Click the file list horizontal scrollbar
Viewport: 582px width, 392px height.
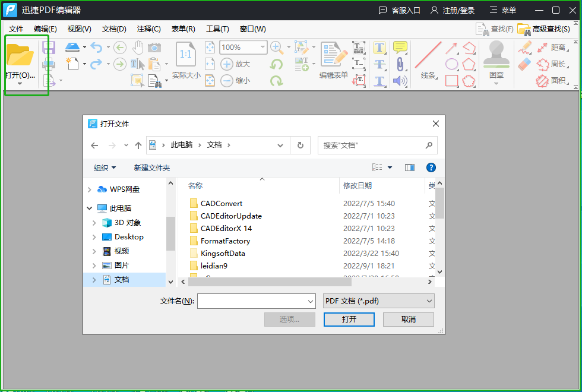click(270, 282)
